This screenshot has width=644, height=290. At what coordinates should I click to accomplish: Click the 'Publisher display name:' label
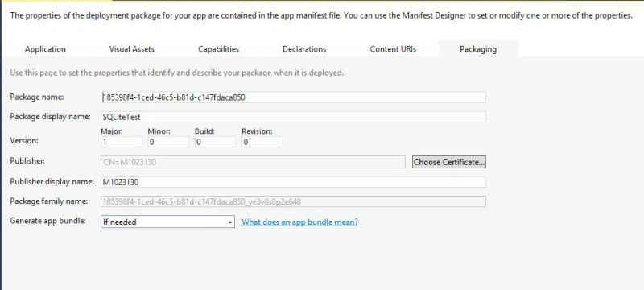click(x=52, y=181)
